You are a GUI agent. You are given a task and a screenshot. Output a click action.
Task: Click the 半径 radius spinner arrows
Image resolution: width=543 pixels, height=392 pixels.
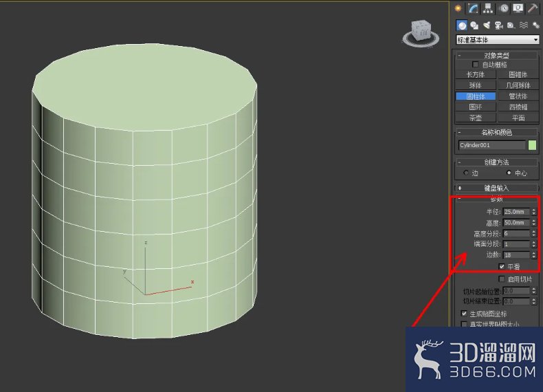pos(534,212)
